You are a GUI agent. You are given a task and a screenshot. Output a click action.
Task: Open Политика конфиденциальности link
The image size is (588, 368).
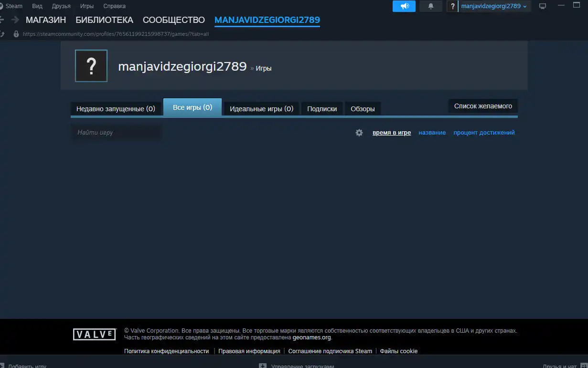tap(167, 351)
